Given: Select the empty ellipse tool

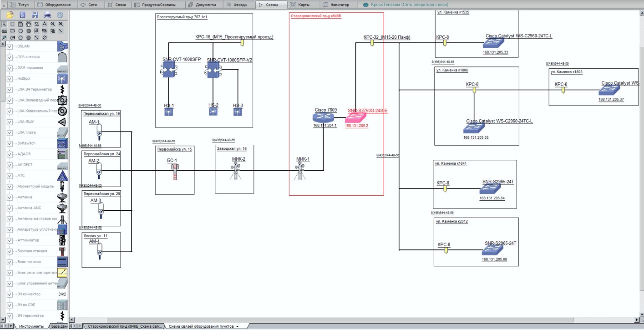Looking at the screenshot, I should 20,31.
